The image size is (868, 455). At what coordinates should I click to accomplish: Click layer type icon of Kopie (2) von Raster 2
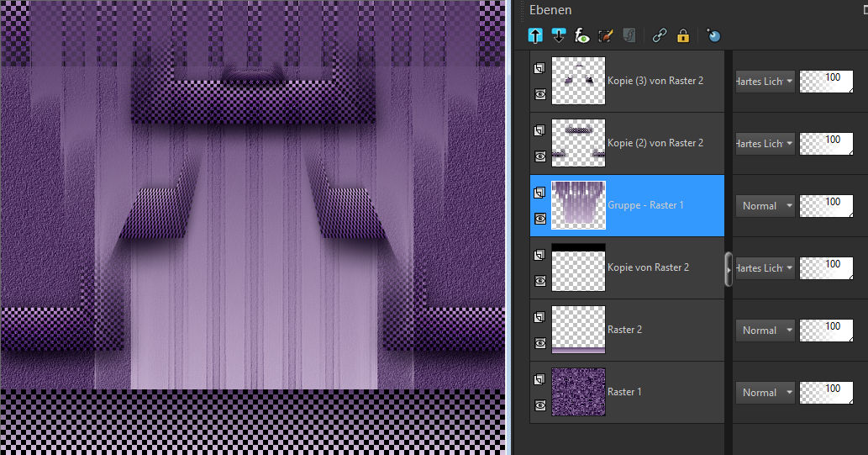(539, 130)
